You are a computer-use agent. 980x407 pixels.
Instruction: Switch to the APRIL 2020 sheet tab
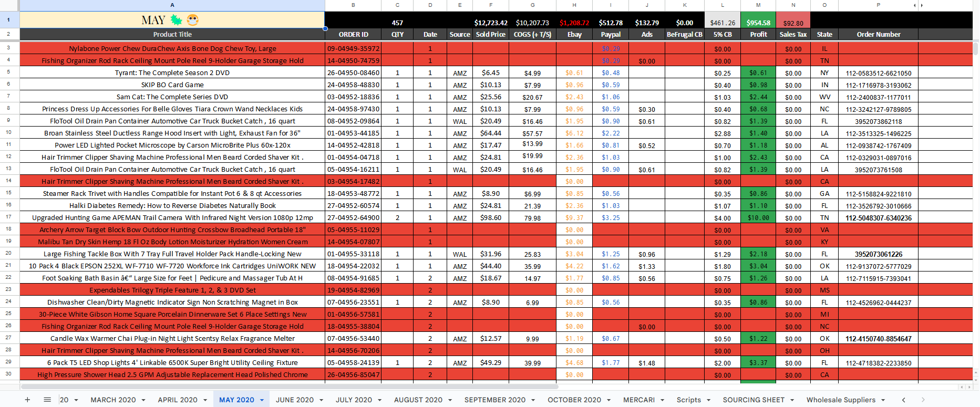click(x=178, y=400)
